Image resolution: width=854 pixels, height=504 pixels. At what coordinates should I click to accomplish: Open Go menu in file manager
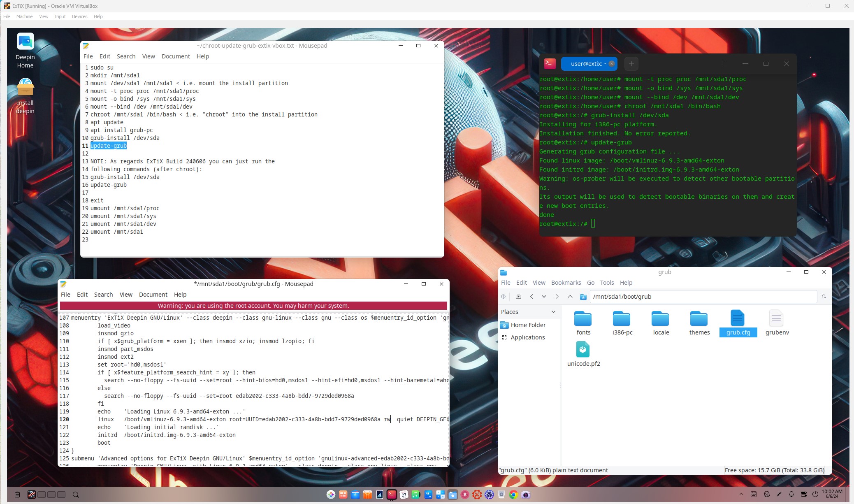(x=591, y=283)
